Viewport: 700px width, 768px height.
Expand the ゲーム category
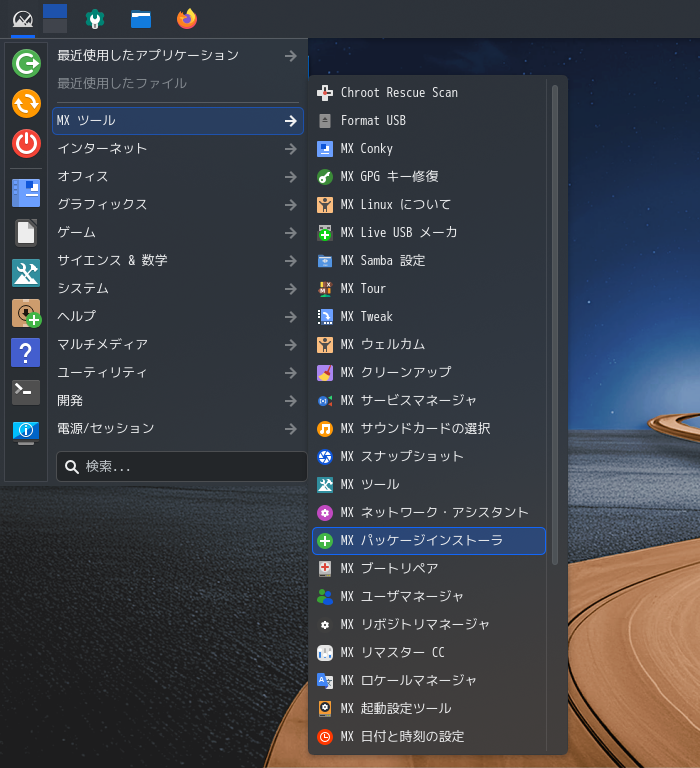tap(178, 232)
